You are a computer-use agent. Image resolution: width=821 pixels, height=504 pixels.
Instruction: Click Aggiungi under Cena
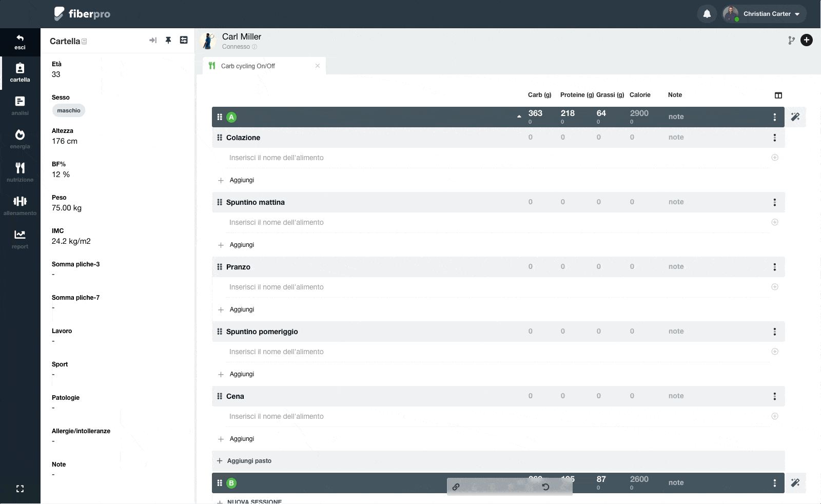coord(236,439)
